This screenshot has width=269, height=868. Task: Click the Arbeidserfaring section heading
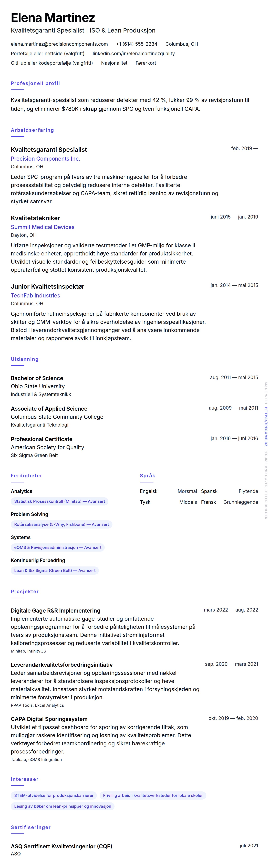point(32,130)
